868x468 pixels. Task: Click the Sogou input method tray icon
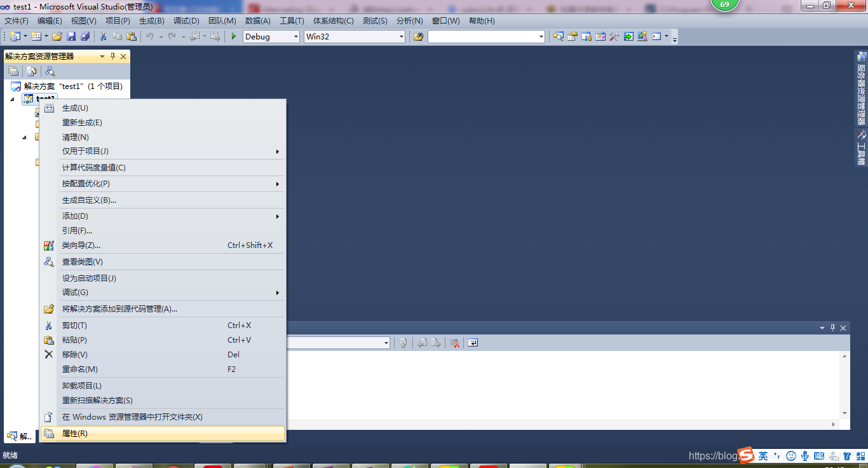tap(746, 455)
